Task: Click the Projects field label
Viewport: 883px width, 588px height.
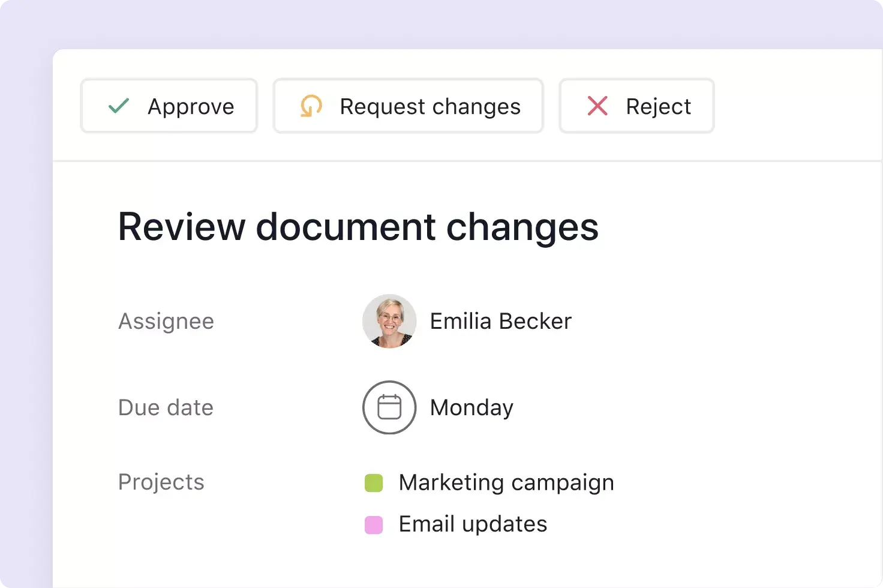Action: coord(161,482)
